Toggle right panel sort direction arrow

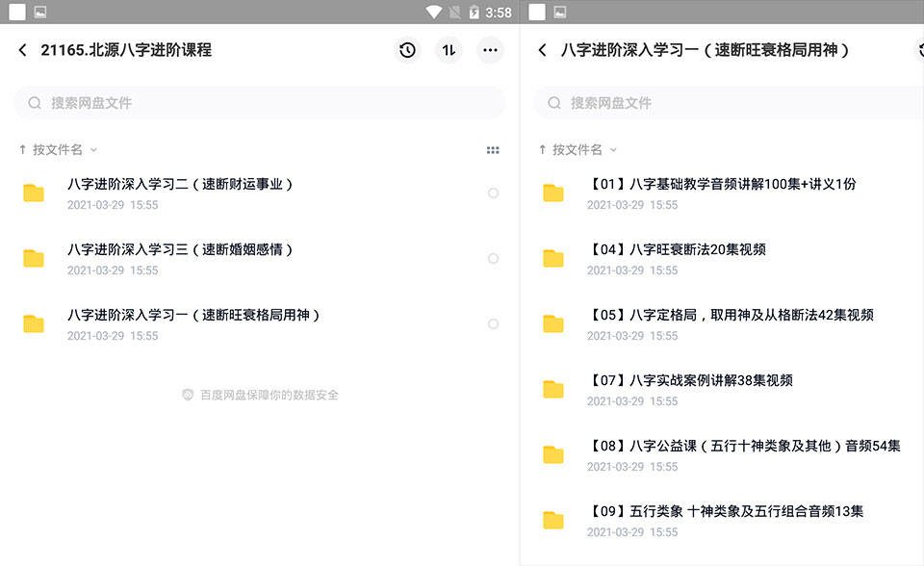542,150
